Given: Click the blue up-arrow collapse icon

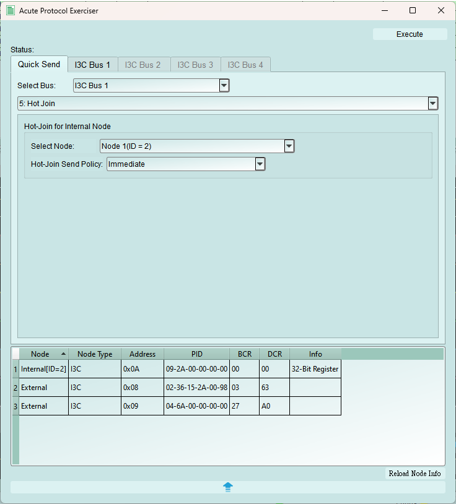Looking at the screenshot, I should pos(228,487).
